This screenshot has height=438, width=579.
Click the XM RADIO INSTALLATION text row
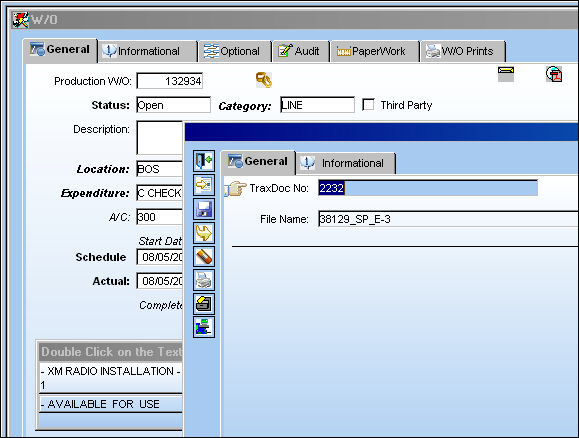pyautogui.click(x=111, y=378)
